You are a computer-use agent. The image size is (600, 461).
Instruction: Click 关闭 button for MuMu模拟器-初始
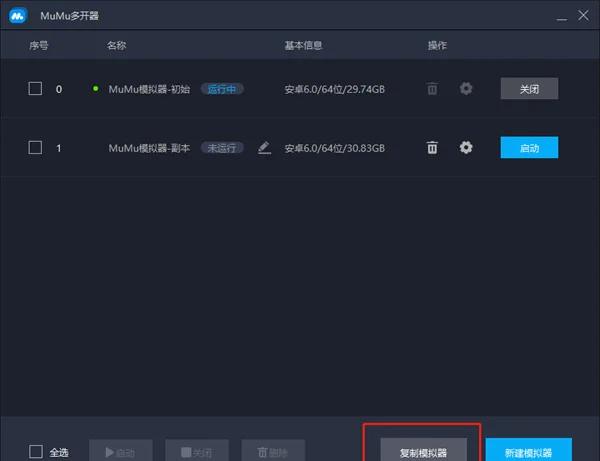pos(529,89)
